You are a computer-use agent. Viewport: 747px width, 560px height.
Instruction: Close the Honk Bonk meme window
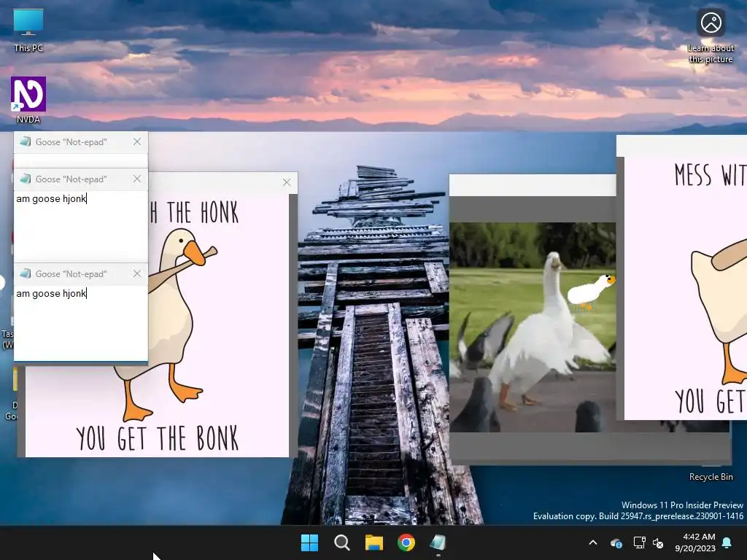[x=286, y=182]
